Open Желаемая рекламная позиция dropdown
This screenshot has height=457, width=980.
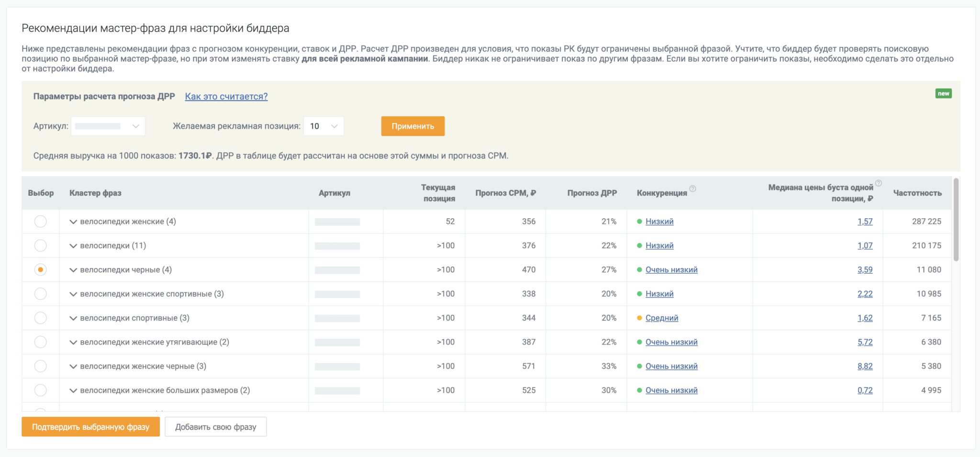click(x=323, y=126)
